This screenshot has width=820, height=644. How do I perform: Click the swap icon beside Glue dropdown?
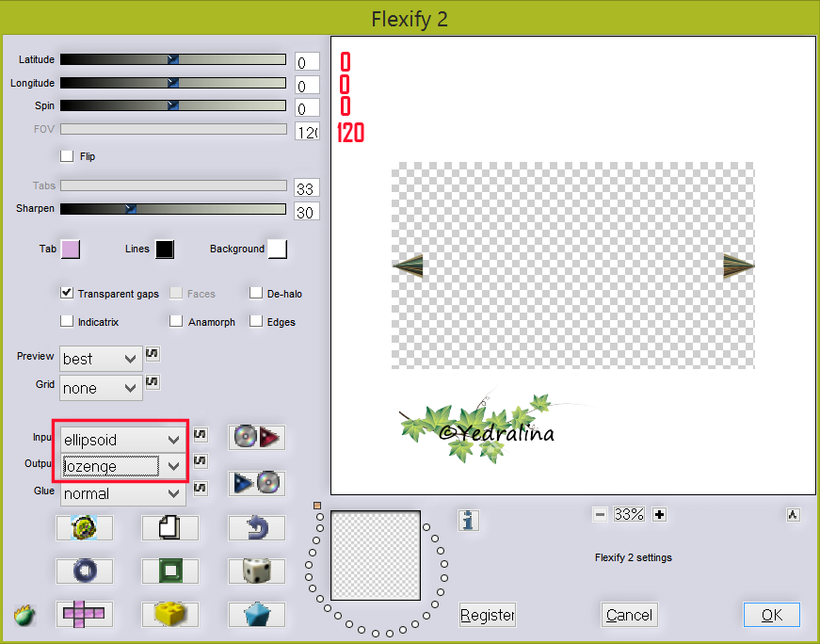pyautogui.click(x=201, y=488)
